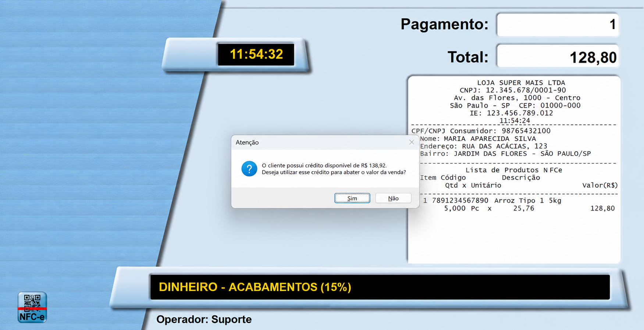Click the quantity 5,000 Pc text
The width and height of the screenshot is (644, 330).
461,208
